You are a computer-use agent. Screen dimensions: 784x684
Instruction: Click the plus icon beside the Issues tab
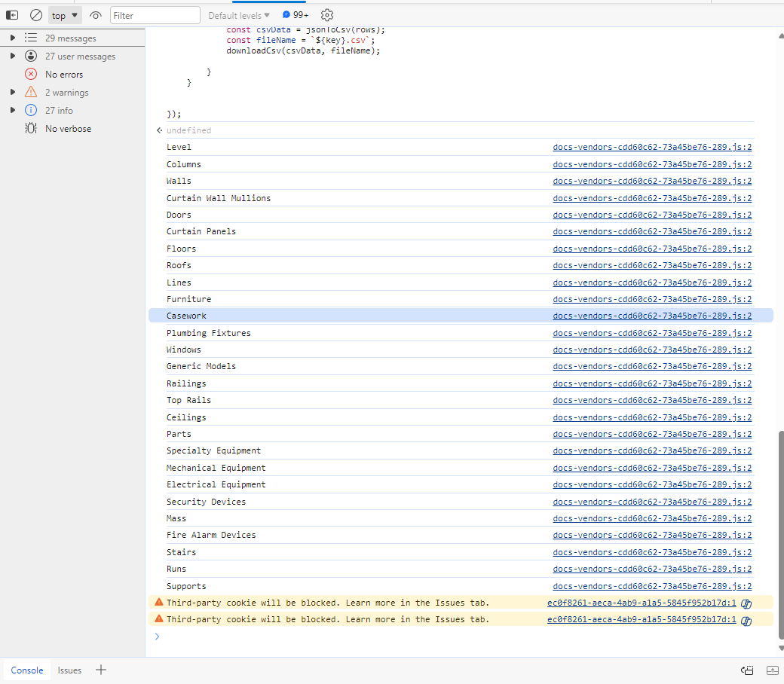101,670
